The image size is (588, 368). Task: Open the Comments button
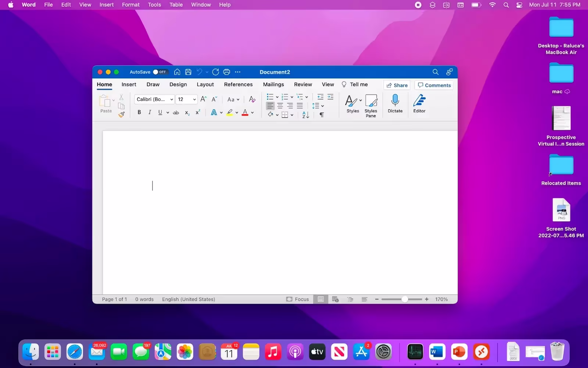tap(434, 85)
